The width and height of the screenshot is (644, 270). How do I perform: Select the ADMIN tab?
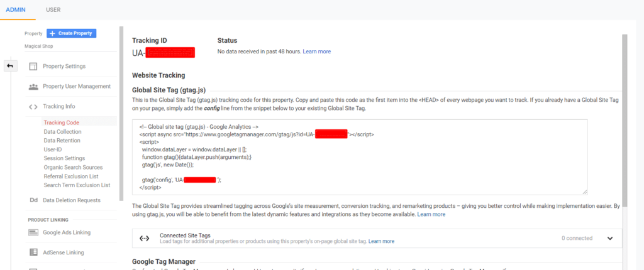[16, 9]
